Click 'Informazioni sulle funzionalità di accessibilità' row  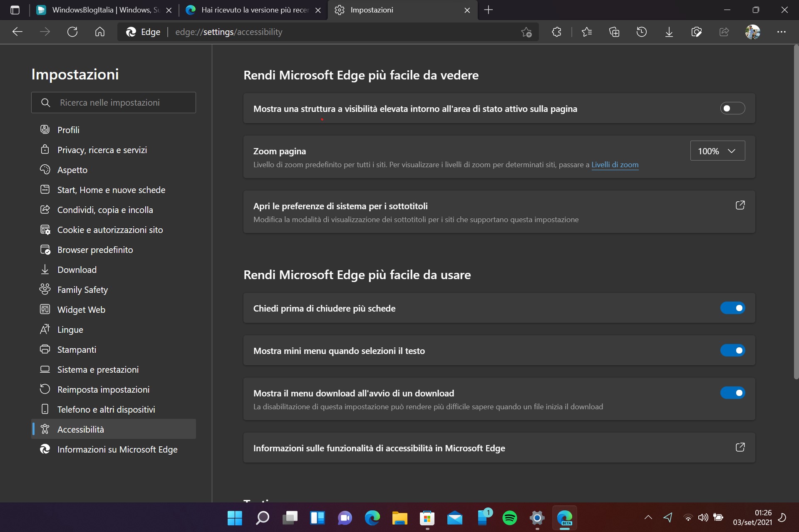tap(499, 448)
